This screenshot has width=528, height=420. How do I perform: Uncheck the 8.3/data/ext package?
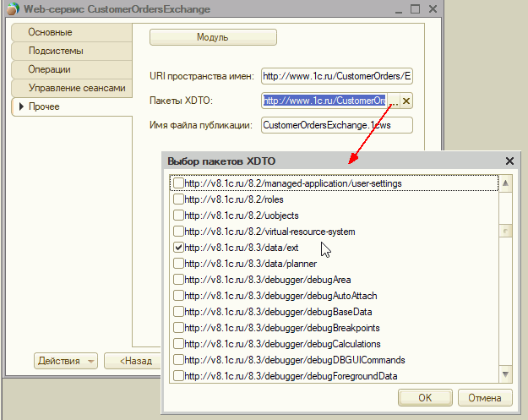[178, 248]
